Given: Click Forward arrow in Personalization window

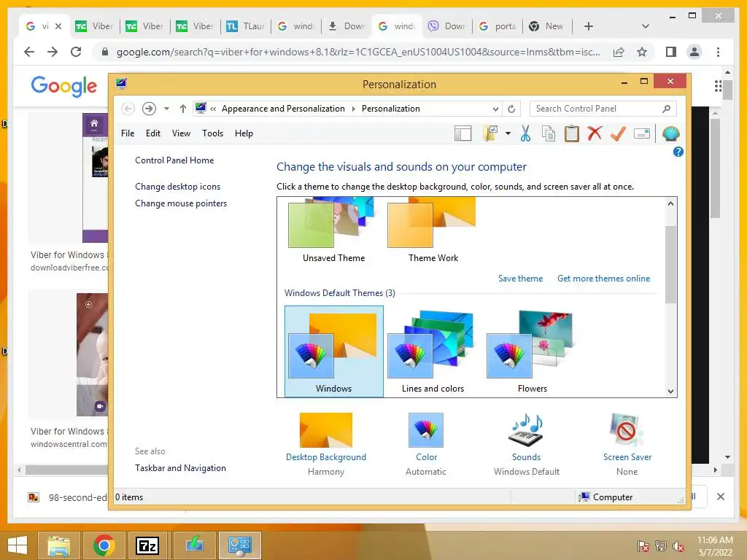Looking at the screenshot, I should (149, 109).
